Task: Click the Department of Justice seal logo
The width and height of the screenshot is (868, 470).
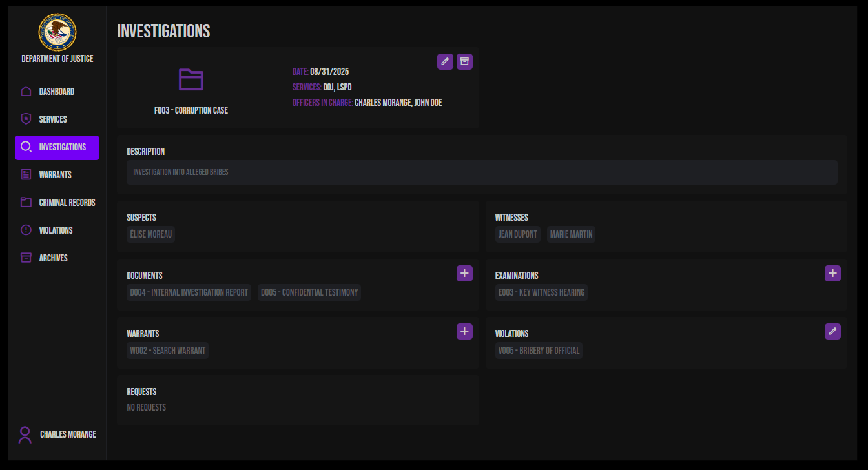Action: tap(57, 33)
